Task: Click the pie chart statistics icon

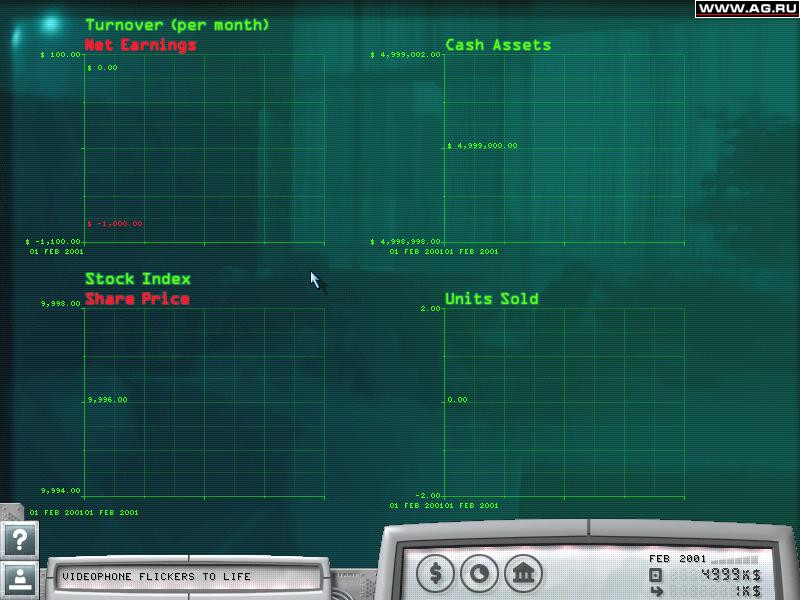Action: coord(479,573)
